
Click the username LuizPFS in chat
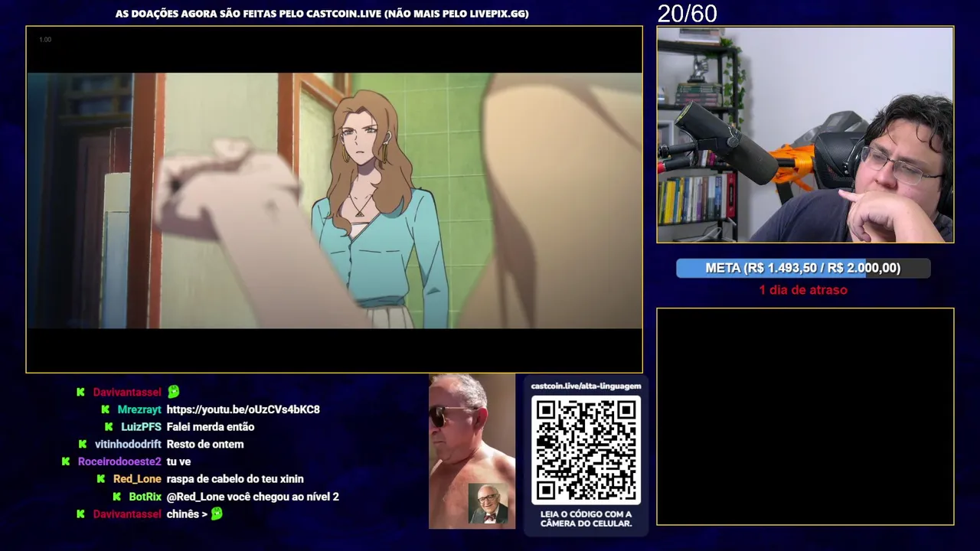click(x=141, y=427)
